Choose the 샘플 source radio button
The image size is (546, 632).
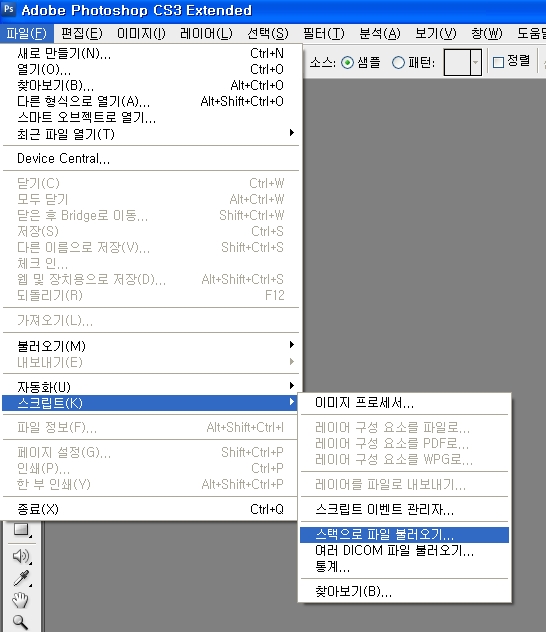point(347,62)
